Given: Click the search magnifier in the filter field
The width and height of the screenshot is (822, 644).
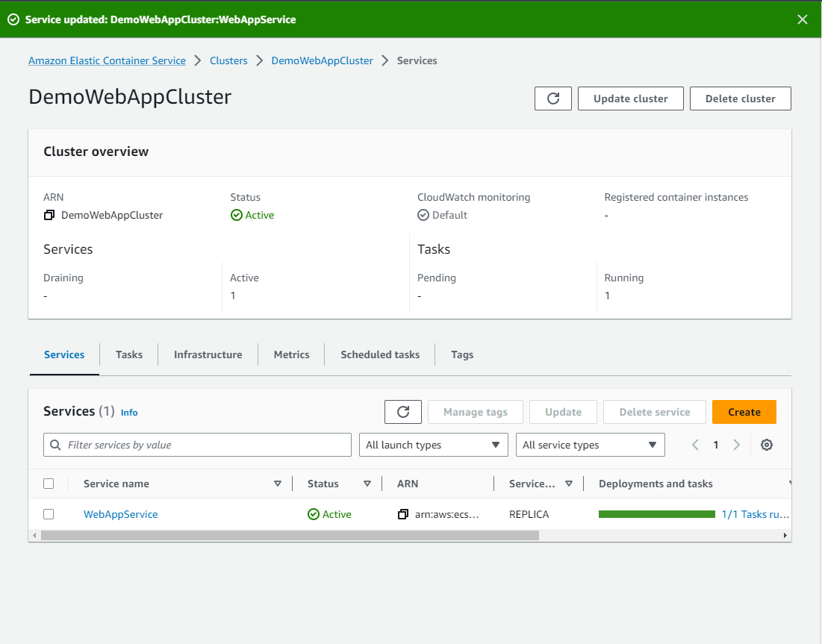Looking at the screenshot, I should pos(56,444).
